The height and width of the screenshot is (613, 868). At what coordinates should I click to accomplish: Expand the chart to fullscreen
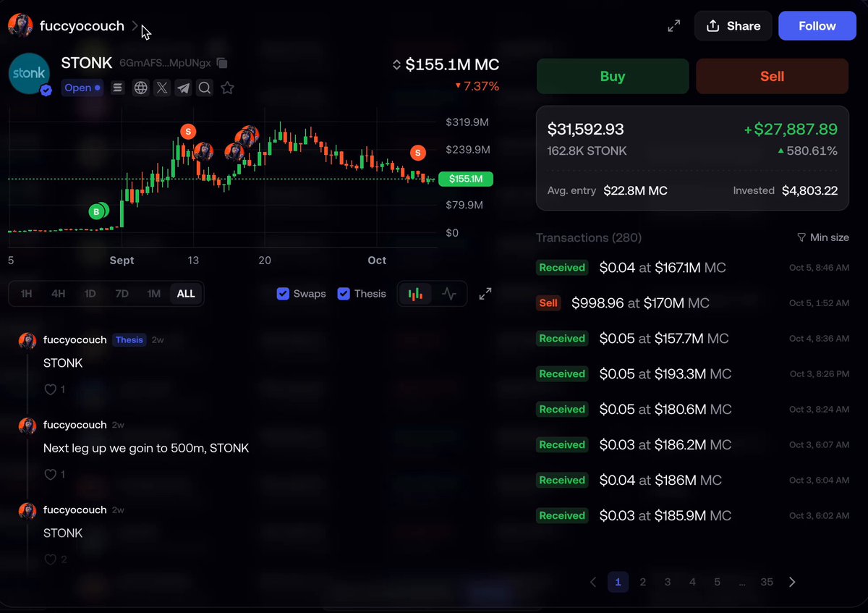tap(485, 294)
